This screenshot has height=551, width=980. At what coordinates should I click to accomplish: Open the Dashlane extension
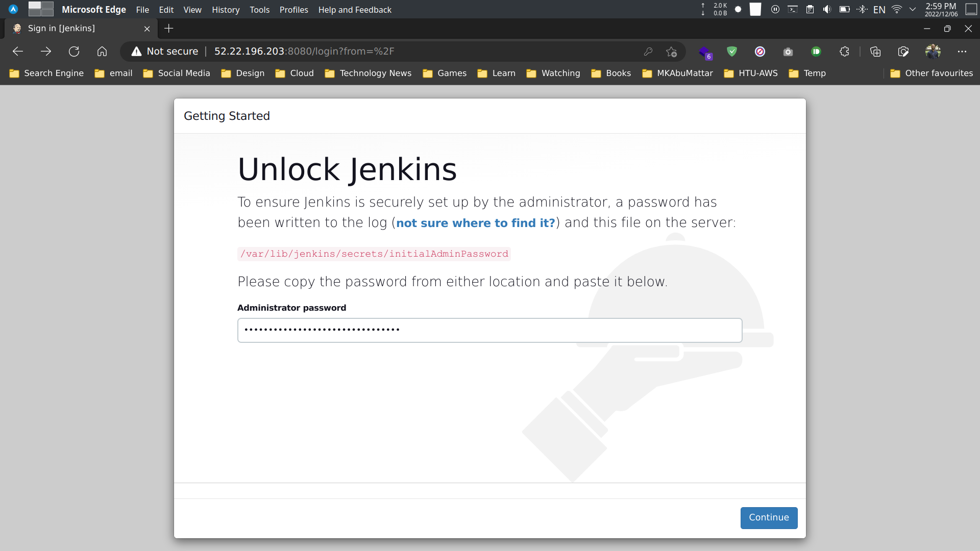816,52
